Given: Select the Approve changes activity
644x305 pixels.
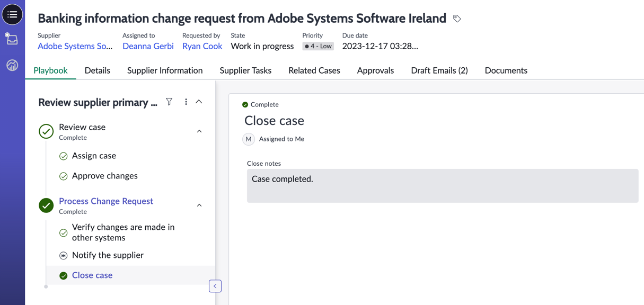Looking at the screenshot, I should click(105, 176).
